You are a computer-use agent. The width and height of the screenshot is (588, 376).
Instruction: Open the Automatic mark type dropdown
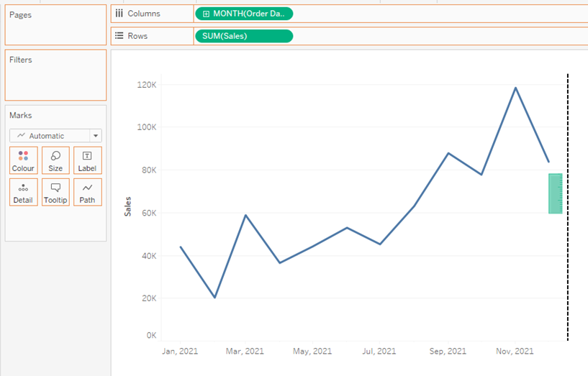click(x=49, y=135)
